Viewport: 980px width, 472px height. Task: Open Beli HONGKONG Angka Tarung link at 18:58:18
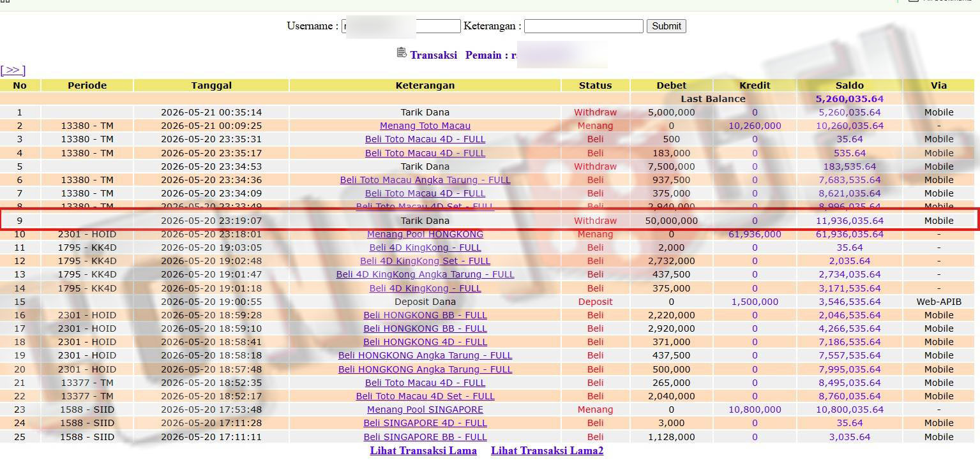[x=425, y=355]
